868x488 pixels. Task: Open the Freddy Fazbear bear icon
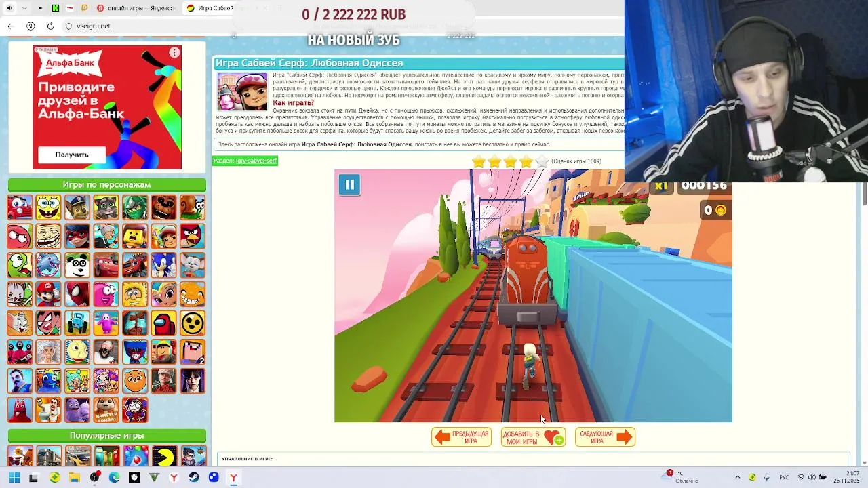pyautogui.click(x=163, y=207)
